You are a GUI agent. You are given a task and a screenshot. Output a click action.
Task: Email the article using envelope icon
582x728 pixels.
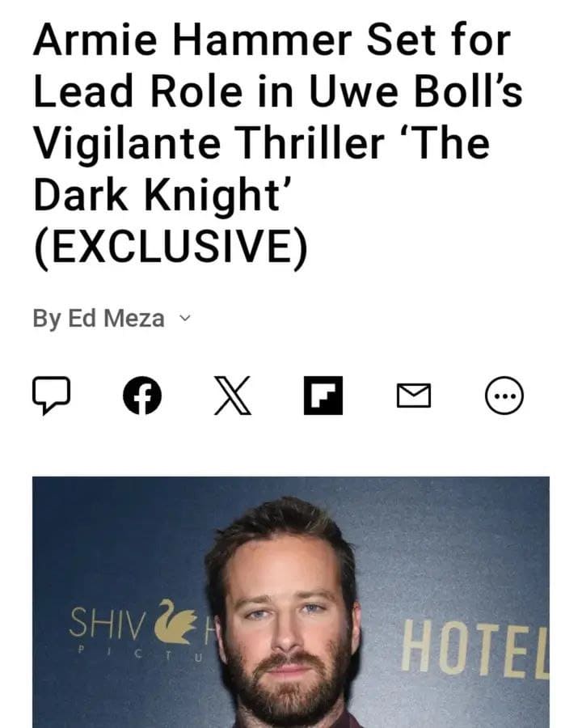click(414, 396)
